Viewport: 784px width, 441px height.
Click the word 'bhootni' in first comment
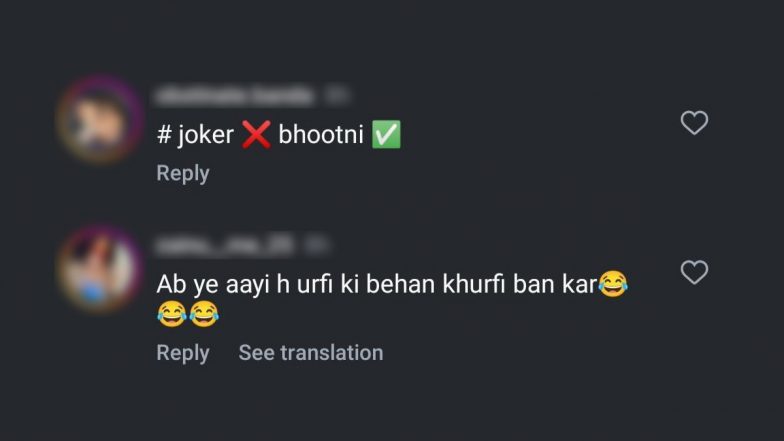[321, 134]
